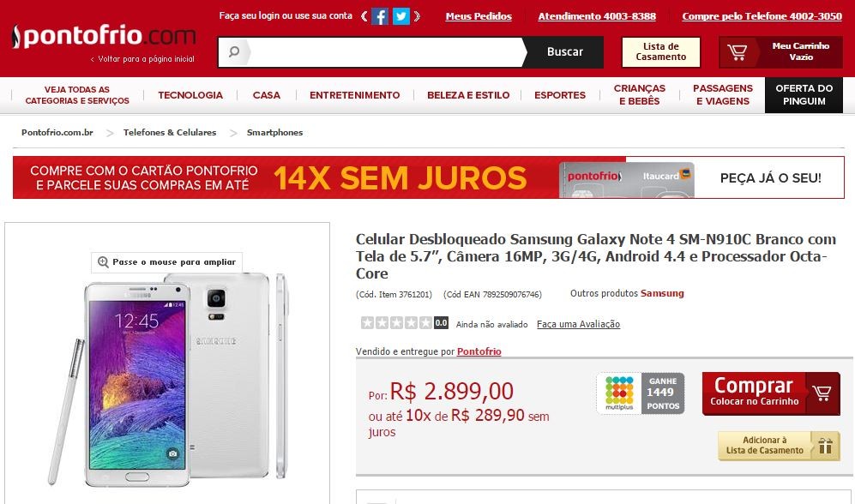
Task: Click the gift icon on wedding list button
Action: [x=825, y=447]
